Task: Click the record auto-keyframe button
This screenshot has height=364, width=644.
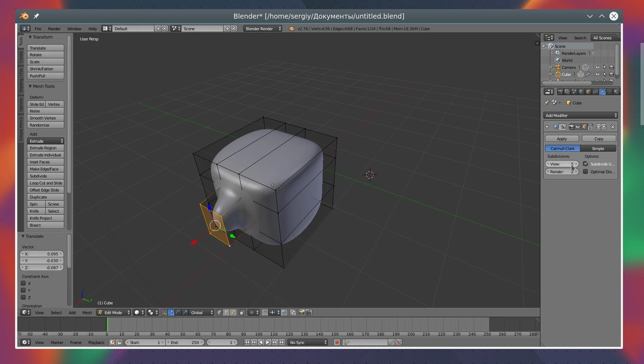Action: pos(337,342)
